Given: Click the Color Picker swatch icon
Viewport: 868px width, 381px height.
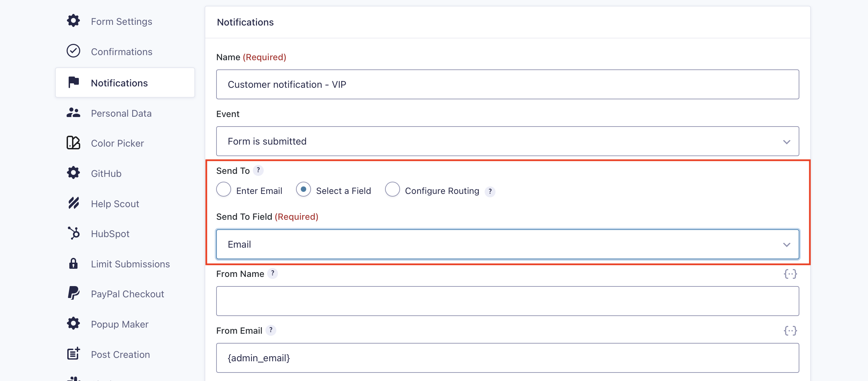Looking at the screenshot, I should click(73, 143).
